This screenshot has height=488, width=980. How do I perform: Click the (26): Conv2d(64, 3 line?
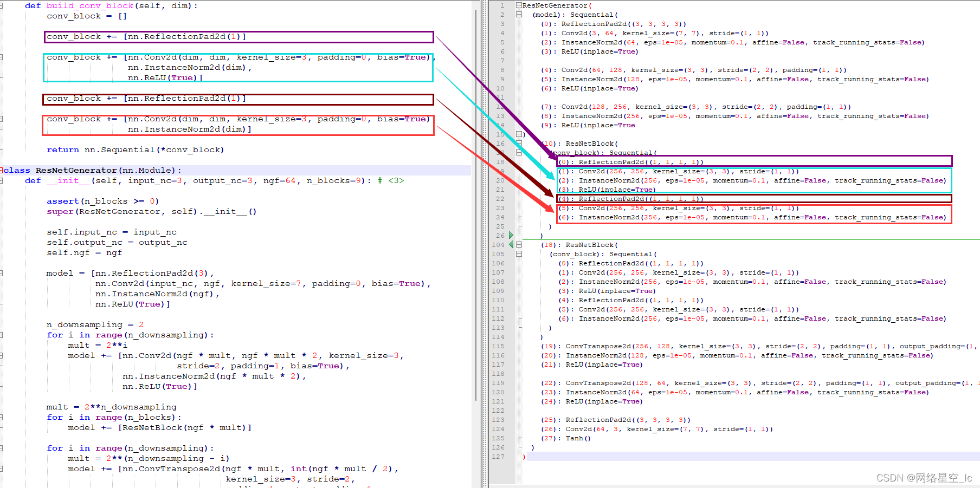click(x=657, y=429)
